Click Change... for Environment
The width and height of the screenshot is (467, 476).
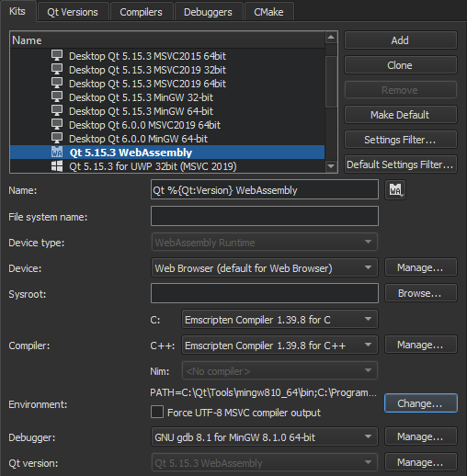tap(421, 403)
